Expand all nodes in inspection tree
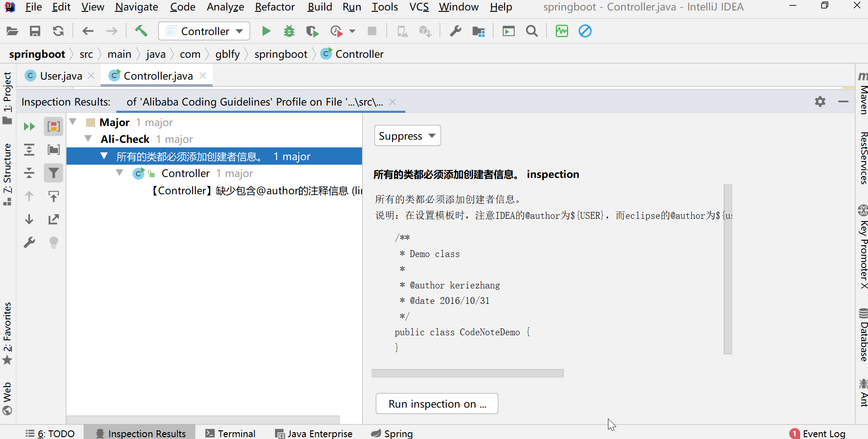 pyautogui.click(x=29, y=150)
